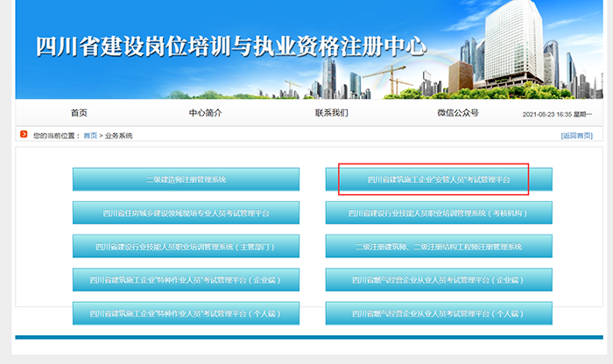Click the [返回首页] link

point(576,136)
